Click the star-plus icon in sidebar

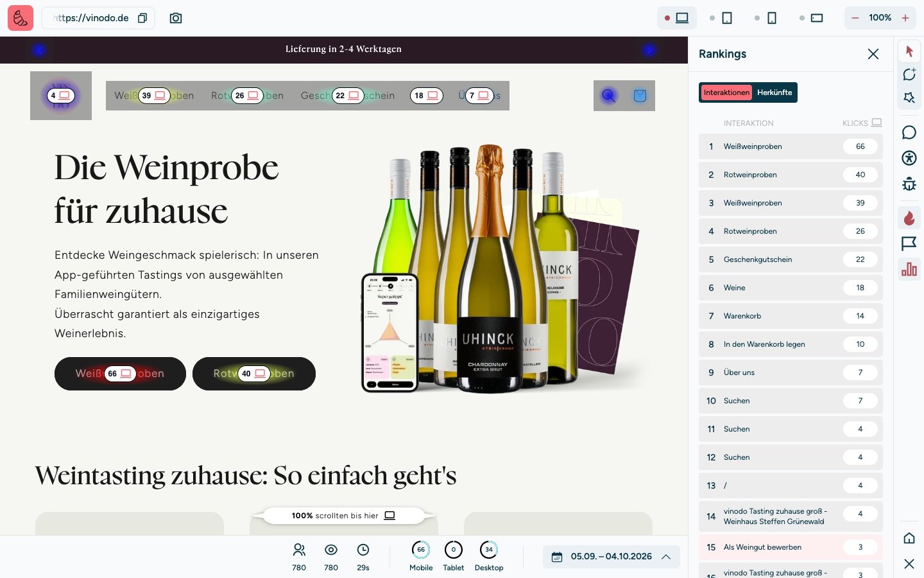pyautogui.click(x=909, y=98)
